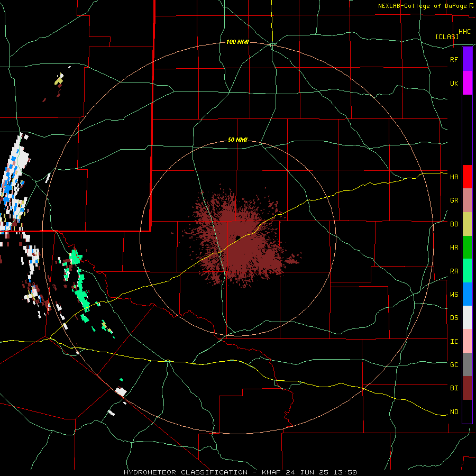Click the ND legend label
Image resolution: width=476 pixels, height=476 pixels.
click(x=454, y=412)
